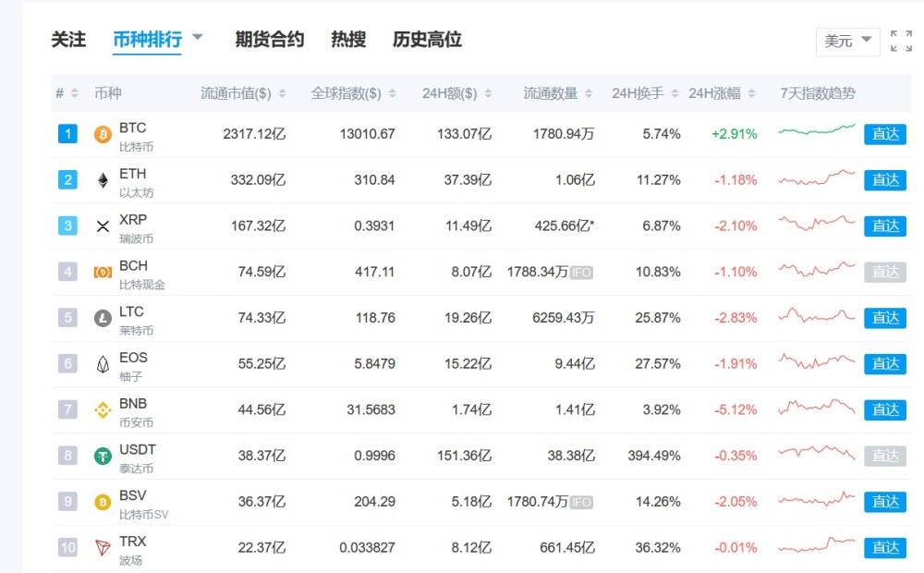Click the IFO tag in BSV row

pos(581,502)
